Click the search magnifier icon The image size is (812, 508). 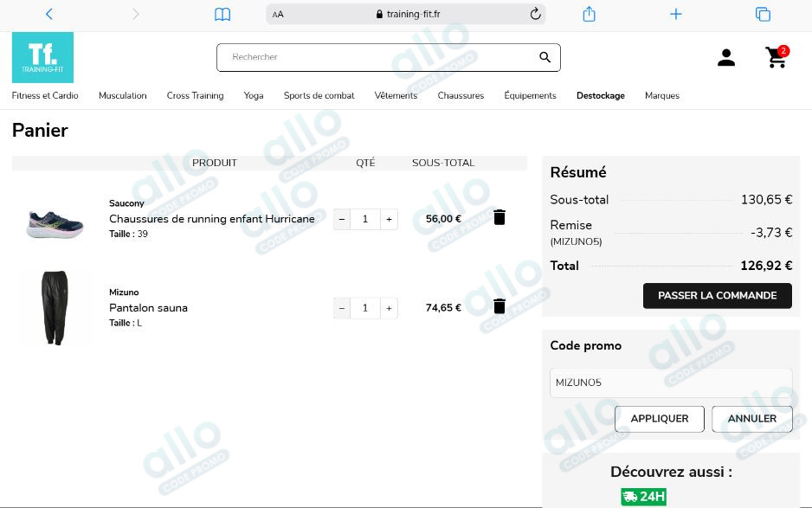545,58
